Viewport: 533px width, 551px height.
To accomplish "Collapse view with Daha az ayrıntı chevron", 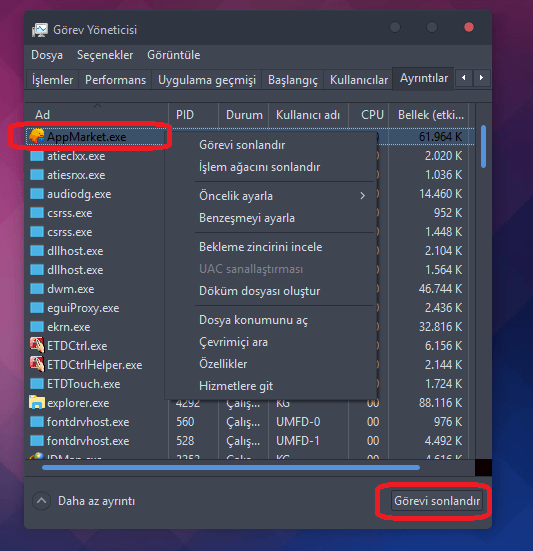I will (x=41, y=500).
